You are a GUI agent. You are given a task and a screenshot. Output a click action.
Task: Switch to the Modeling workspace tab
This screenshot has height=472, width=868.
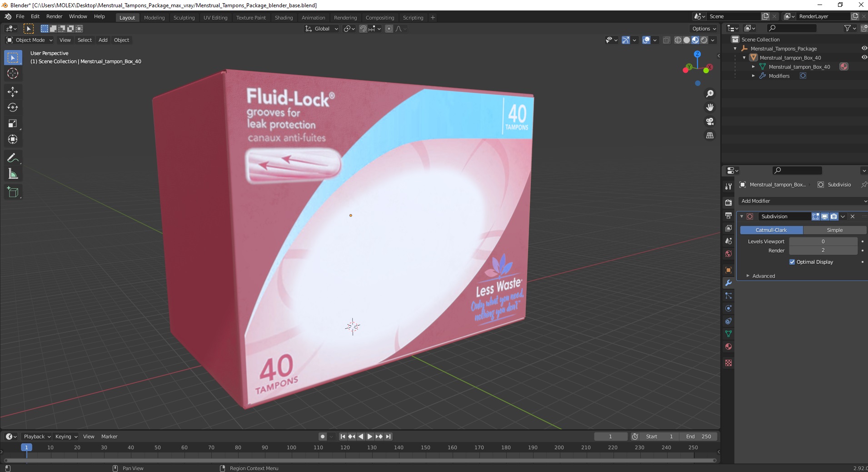tap(154, 18)
